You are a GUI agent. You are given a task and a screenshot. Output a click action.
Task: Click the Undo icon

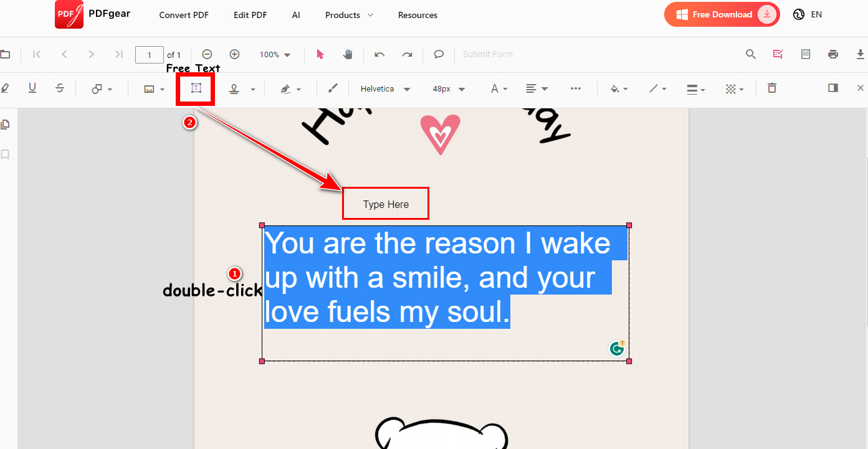[x=379, y=54]
